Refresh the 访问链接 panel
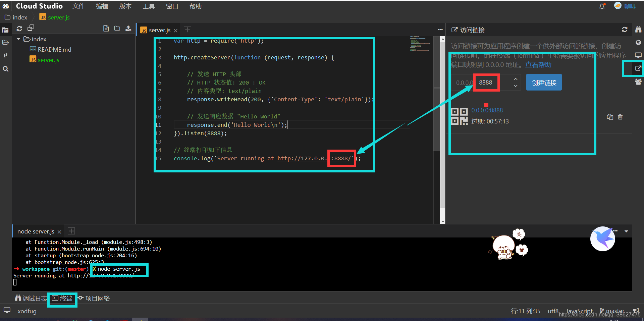Screen dimensions: 644x321 (625, 30)
